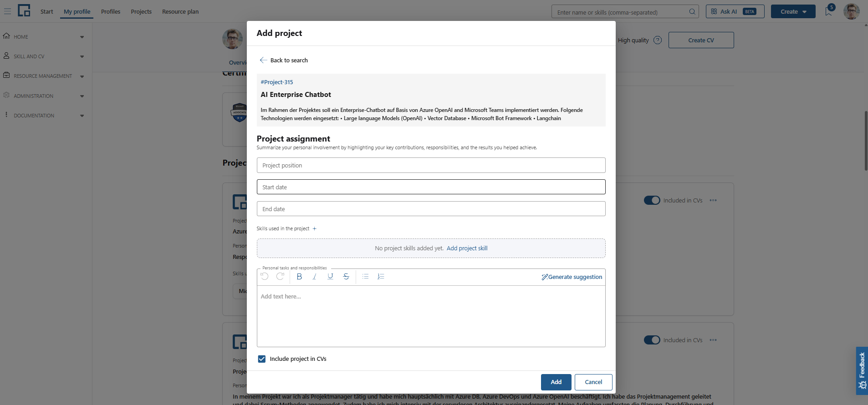Click the Back to search arrow
Viewport: 868px width, 405px height.
click(x=263, y=60)
